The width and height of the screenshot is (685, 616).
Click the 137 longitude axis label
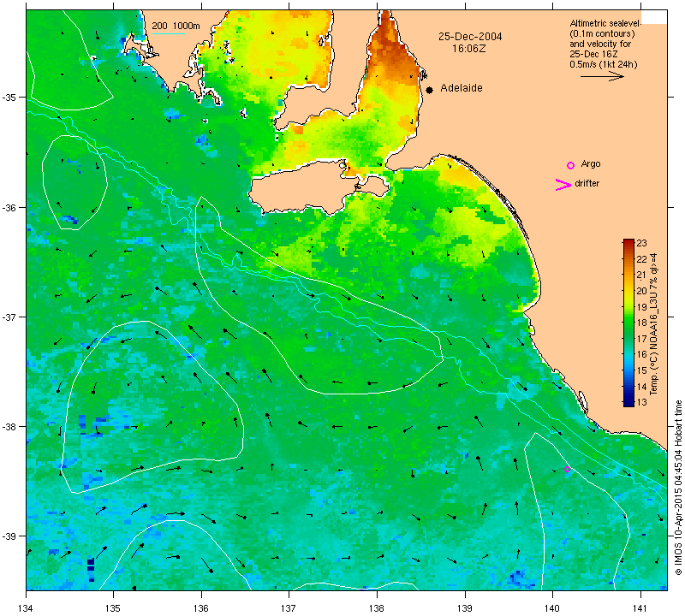click(289, 607)
